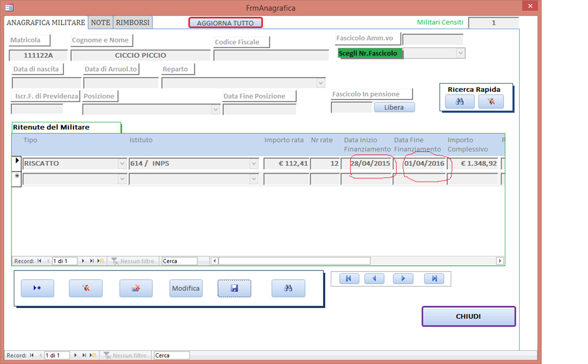Open the Scegli Nr.Fascicolo dropdown
588x364 pixels.
[x=461, y=53]
